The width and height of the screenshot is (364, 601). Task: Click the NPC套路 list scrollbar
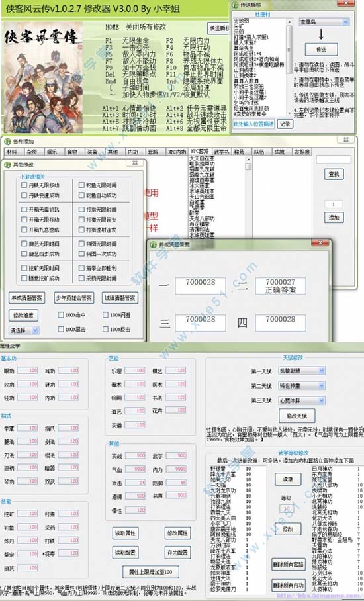tap(248, 197)
